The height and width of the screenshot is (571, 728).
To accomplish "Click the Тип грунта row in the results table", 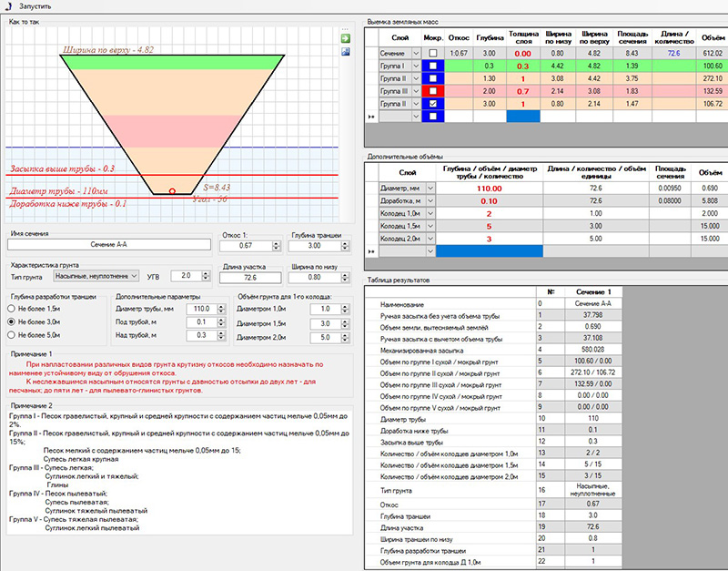I will (494, 490).
